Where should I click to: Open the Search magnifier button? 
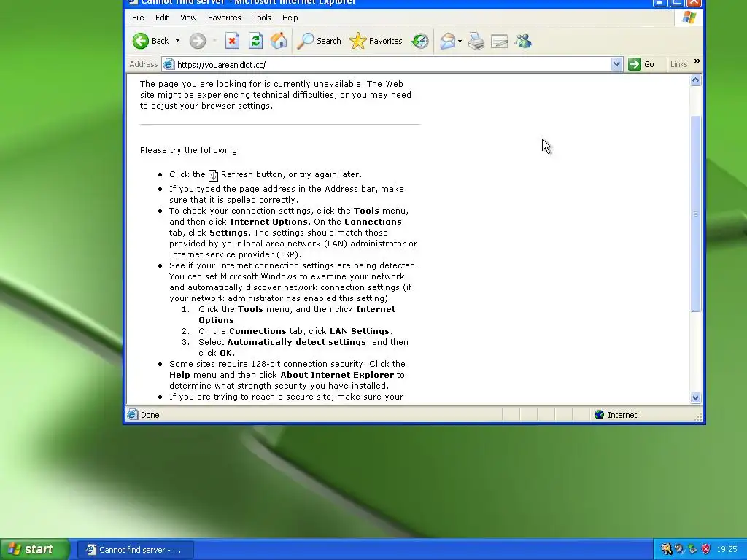point(319,41)
